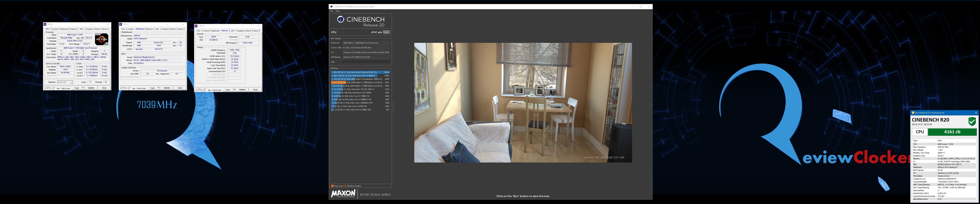Select Graphics tab in CPU-Z Mainboard-tab window
The image size is (980, 204).
click(x=166, y=29)
